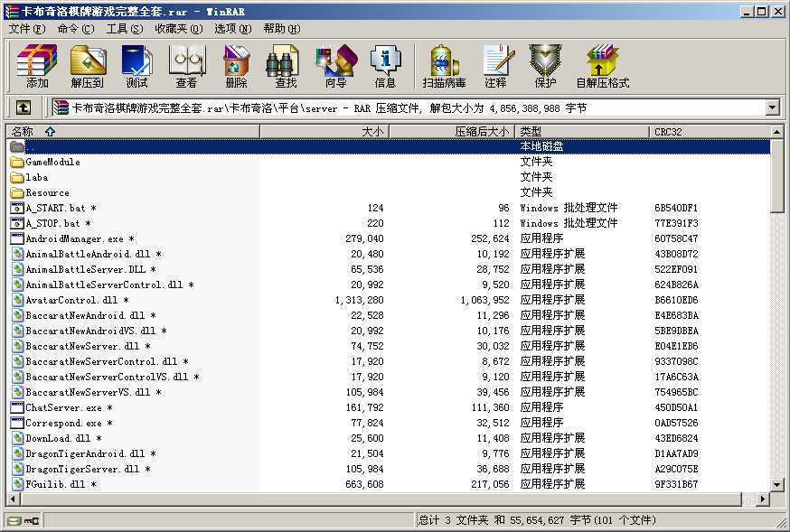This screenshot has width=790, height=532.
Task: Click the status bar total size text
Action: [537, 520]
